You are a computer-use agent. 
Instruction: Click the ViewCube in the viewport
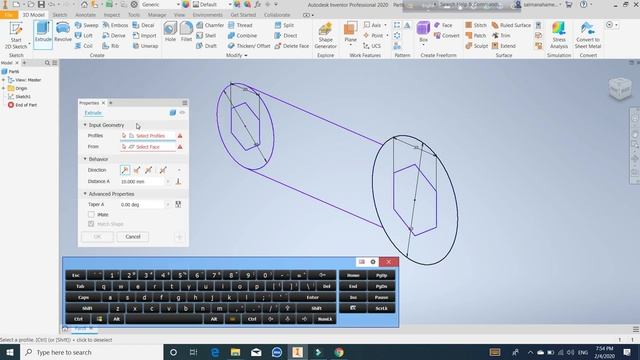coord(620,89)
